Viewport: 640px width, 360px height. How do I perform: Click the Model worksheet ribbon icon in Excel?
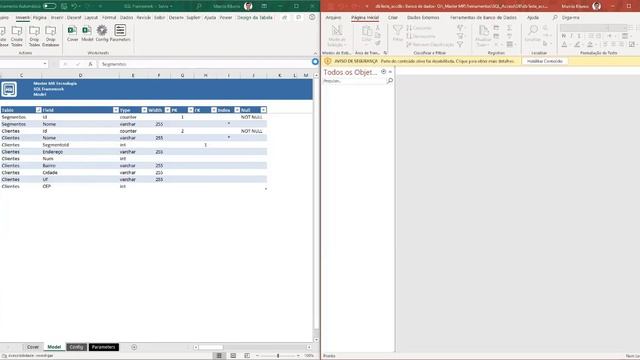pyautogui.click(x=87, y=33)
